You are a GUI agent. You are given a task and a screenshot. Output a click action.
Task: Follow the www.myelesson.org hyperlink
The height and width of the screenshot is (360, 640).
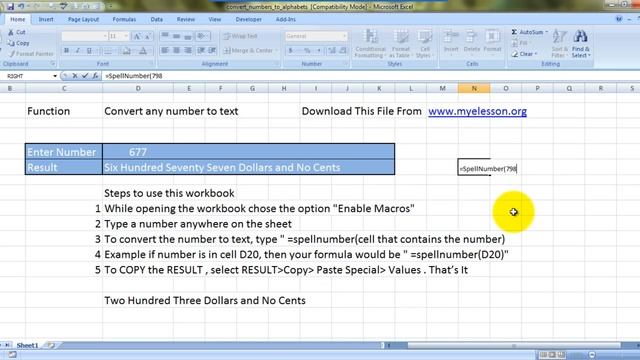477,111
